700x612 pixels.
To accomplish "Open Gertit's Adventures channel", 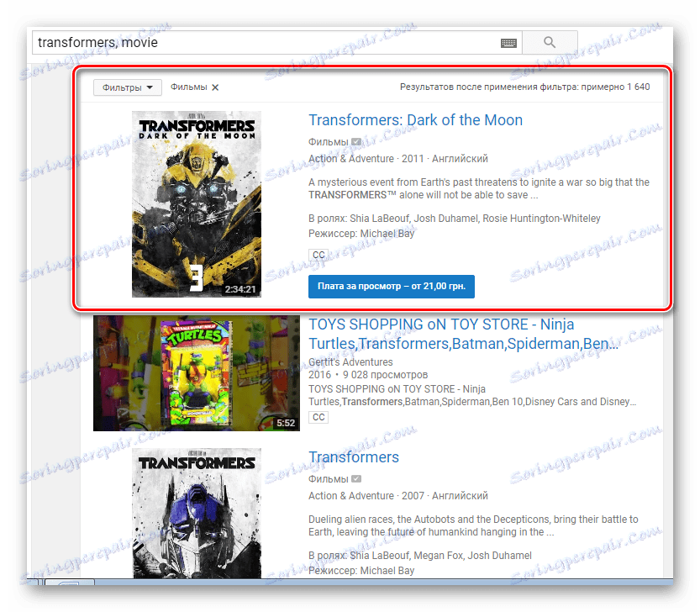I will (350, 361).
